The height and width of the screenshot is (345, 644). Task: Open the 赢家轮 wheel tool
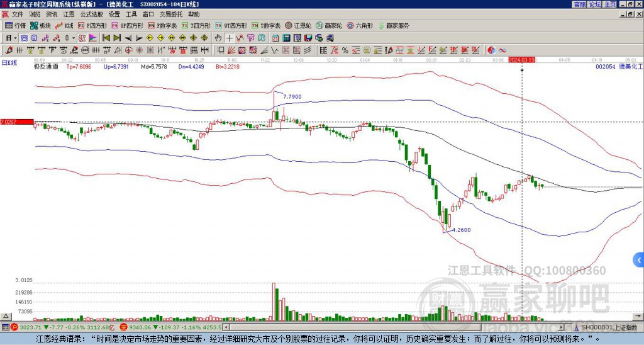point(329,25)
